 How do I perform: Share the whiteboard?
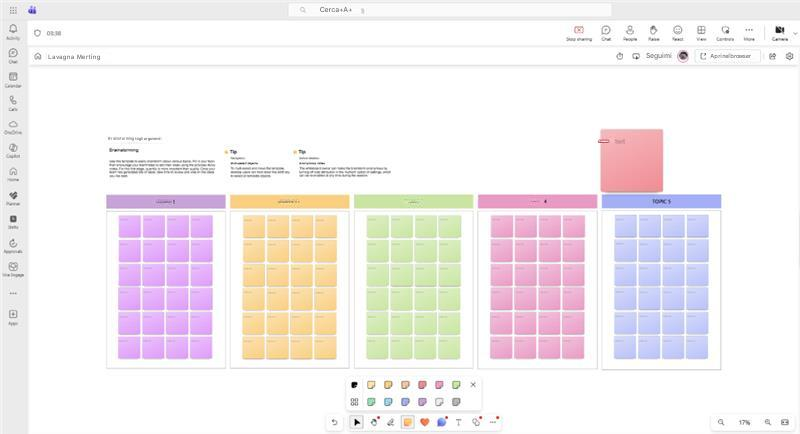[x=772, y=56]
